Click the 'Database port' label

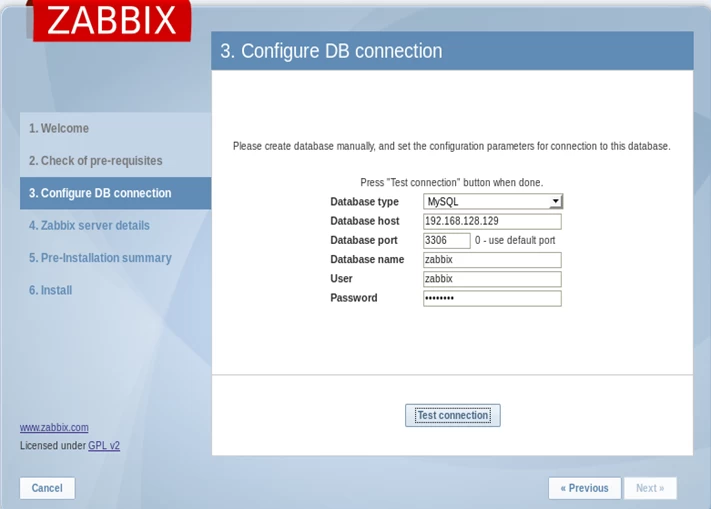[x=364, y=240]
